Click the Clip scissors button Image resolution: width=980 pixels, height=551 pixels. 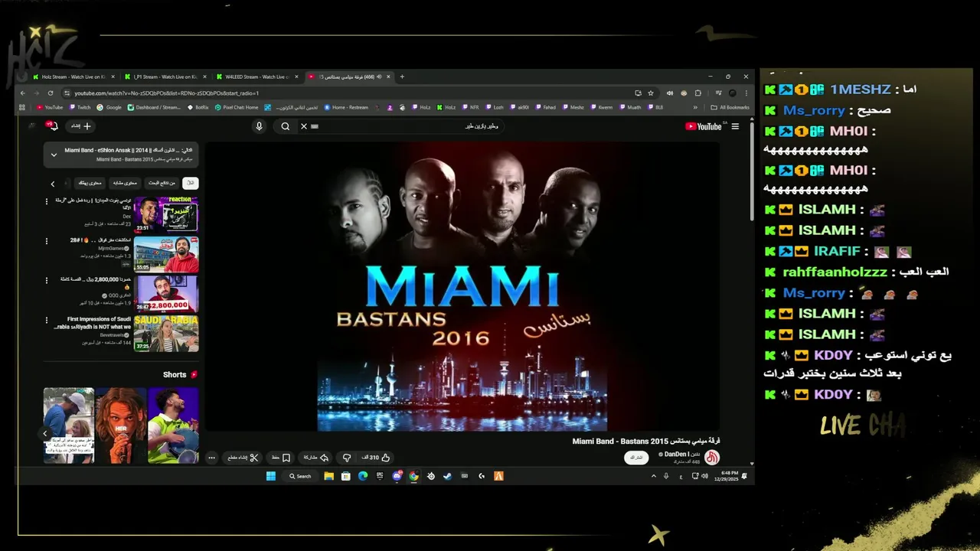[243, 458]
